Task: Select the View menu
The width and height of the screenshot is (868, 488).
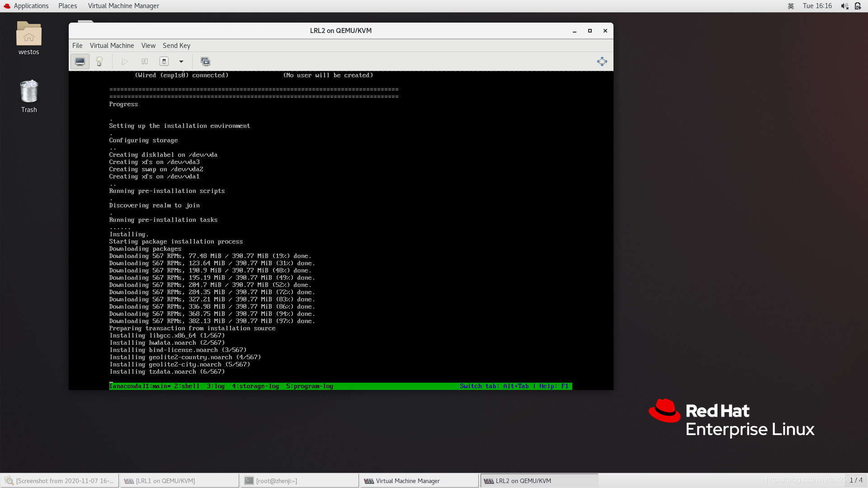Action: point(148,45)
